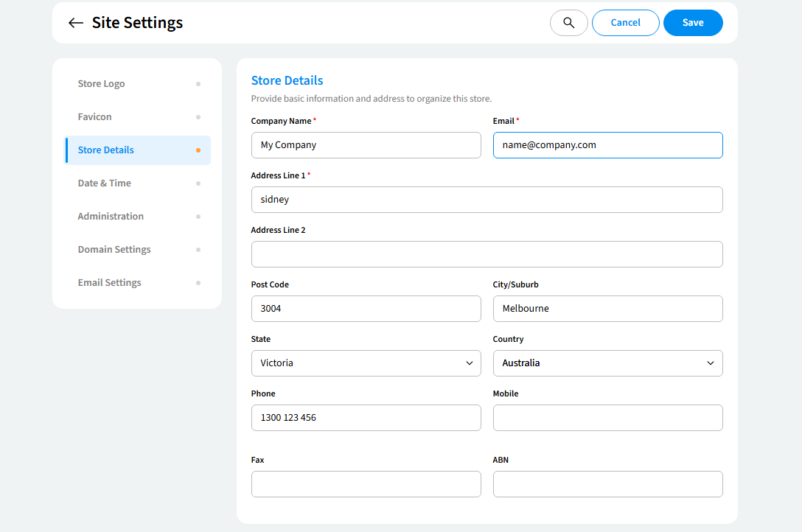Open the Country dropdown showing Australia
This screenshot has width=802, height=532.
(607, 363)
